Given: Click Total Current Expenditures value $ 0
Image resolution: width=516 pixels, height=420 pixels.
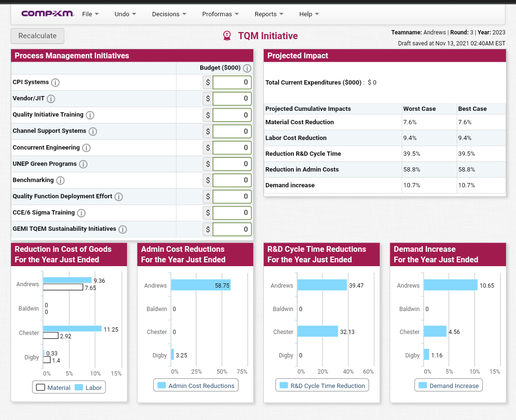Looking at the screenshot, I should pyautogui.click(x=372, y=83).
